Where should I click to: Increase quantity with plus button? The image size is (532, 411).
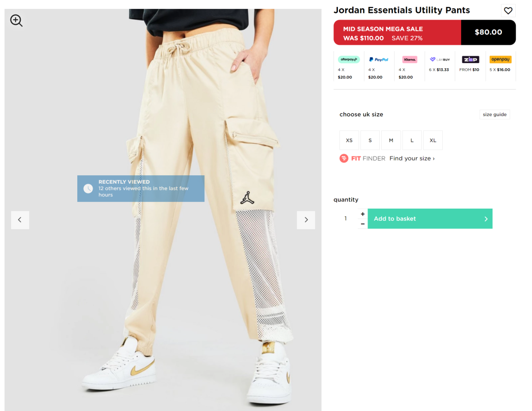(363, 214)
